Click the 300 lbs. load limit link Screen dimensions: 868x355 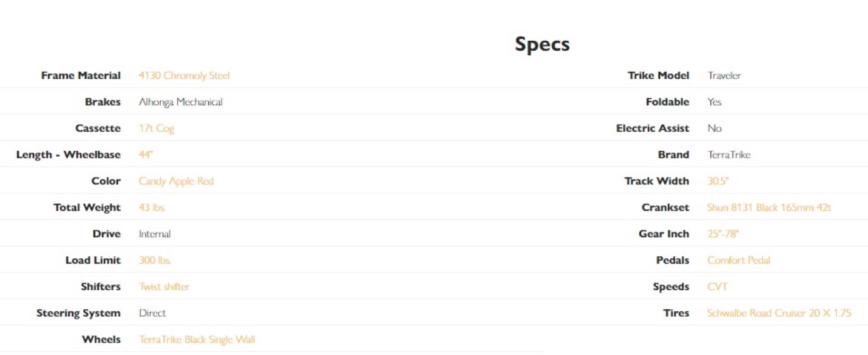click(x=155, y=260)
